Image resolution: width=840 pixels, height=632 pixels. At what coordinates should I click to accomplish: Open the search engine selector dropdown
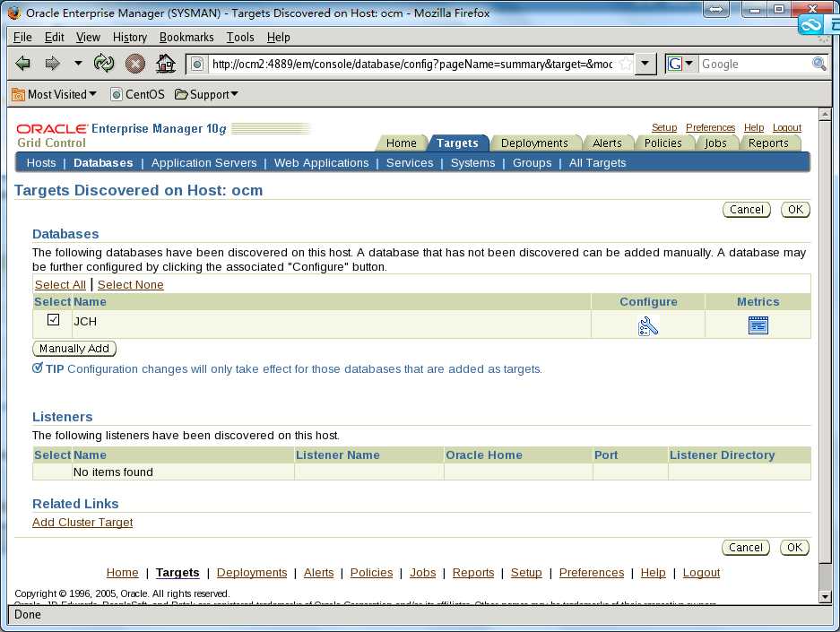click(x=681, y=64)
